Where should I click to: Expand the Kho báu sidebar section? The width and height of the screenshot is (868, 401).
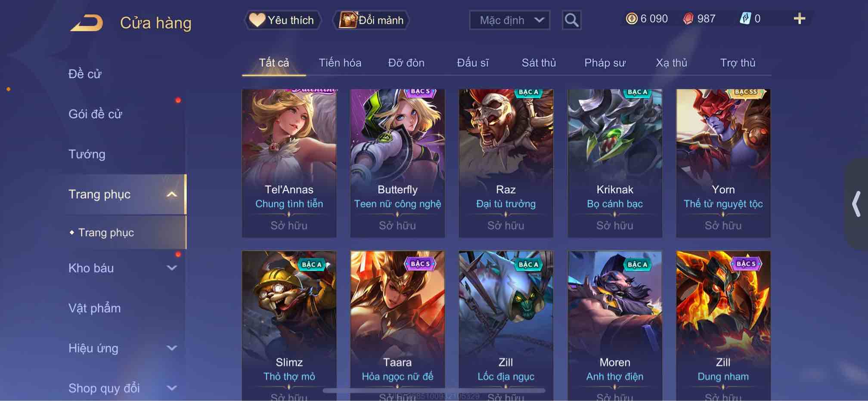tap(172, 268)
